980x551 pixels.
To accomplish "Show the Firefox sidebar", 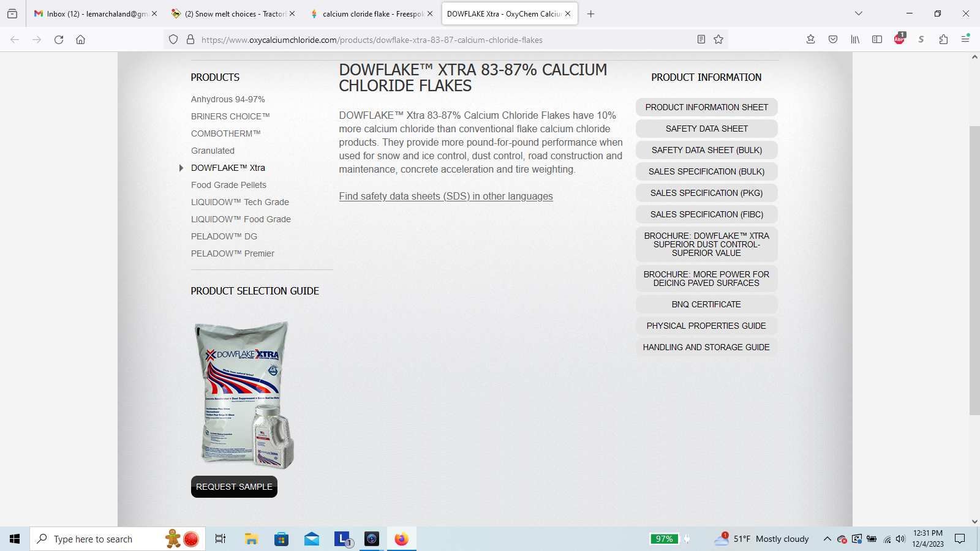I will click(x=877, y=40).
